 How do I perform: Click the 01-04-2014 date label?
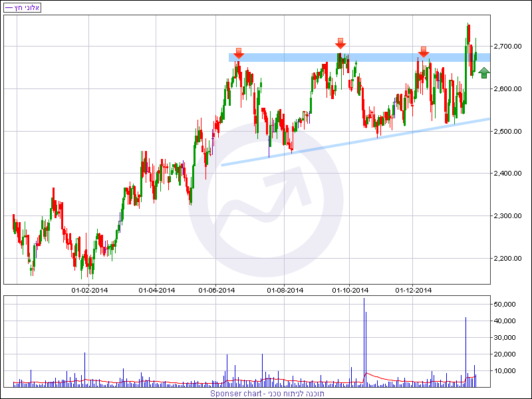click(156, 290)
